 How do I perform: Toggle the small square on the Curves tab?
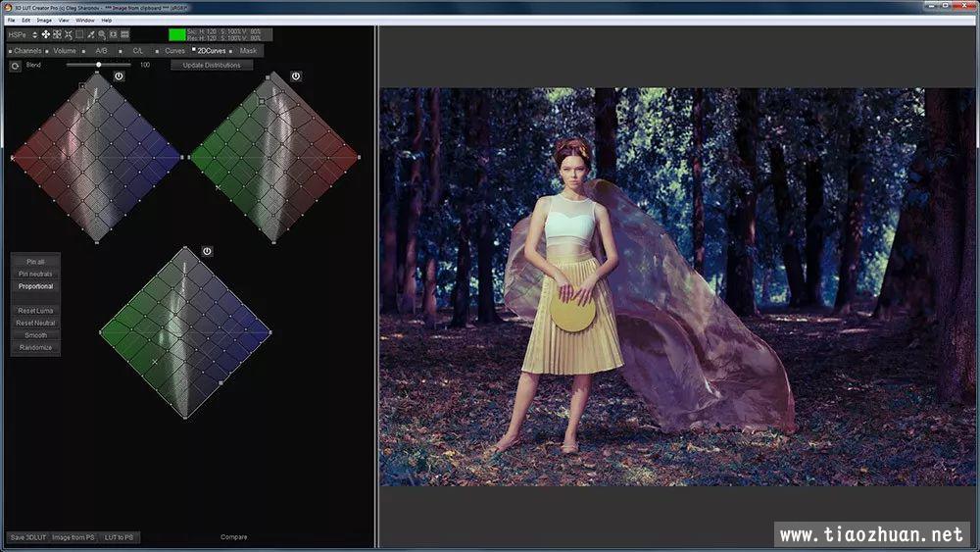point(157,51)
